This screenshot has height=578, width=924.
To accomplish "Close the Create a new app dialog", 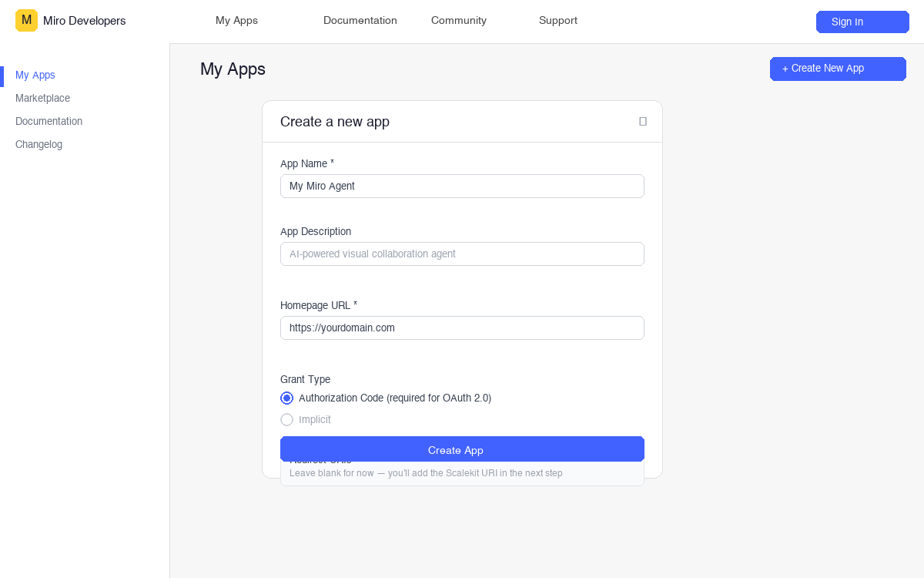I will pos(643,121).
